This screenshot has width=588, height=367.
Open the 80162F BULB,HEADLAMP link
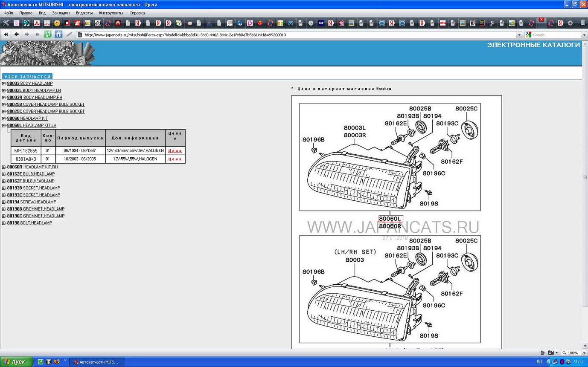tap(31, 181)
